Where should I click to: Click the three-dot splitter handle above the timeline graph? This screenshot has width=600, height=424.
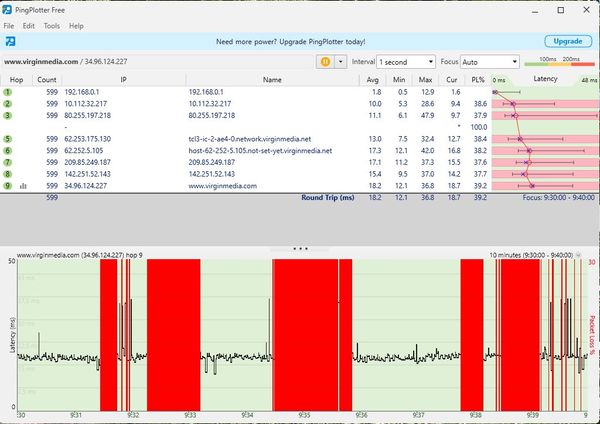pyautogui.click(x=300, y=249)
